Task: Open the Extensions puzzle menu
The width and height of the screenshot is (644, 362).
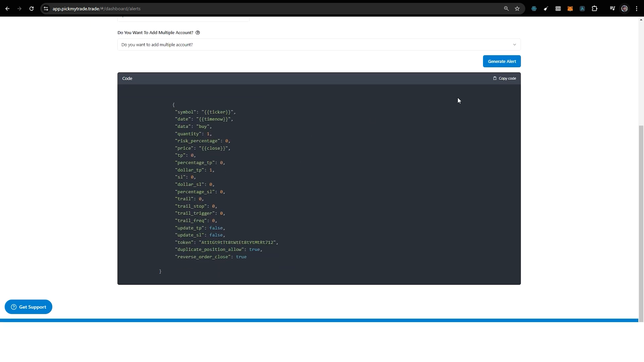Action: [x=595, y=9]
